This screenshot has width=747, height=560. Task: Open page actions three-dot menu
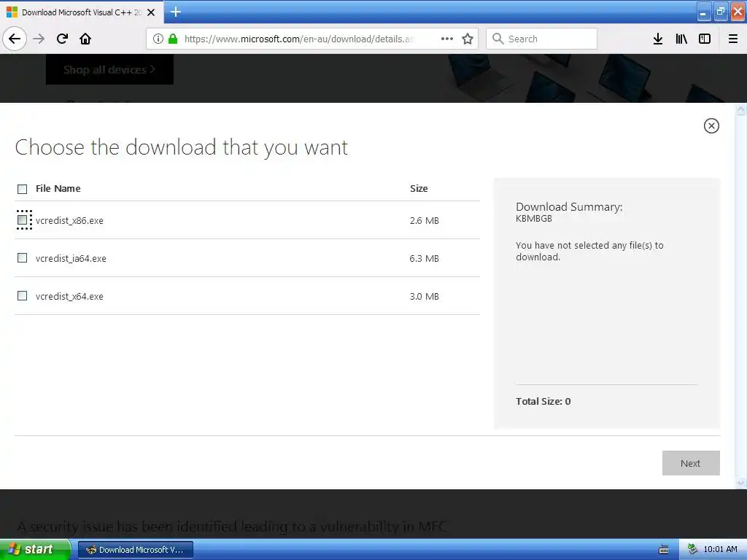tap(447, 39)
